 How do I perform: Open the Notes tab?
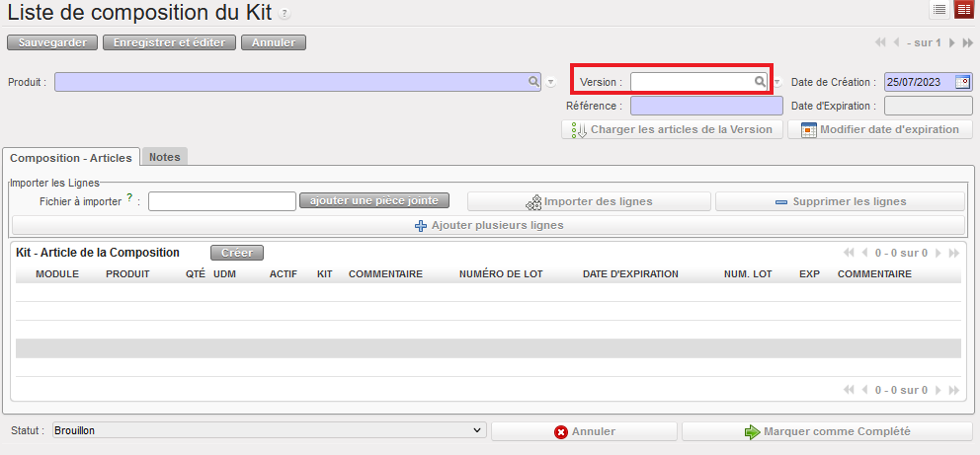pyautogui.click(x=165, y=157)
